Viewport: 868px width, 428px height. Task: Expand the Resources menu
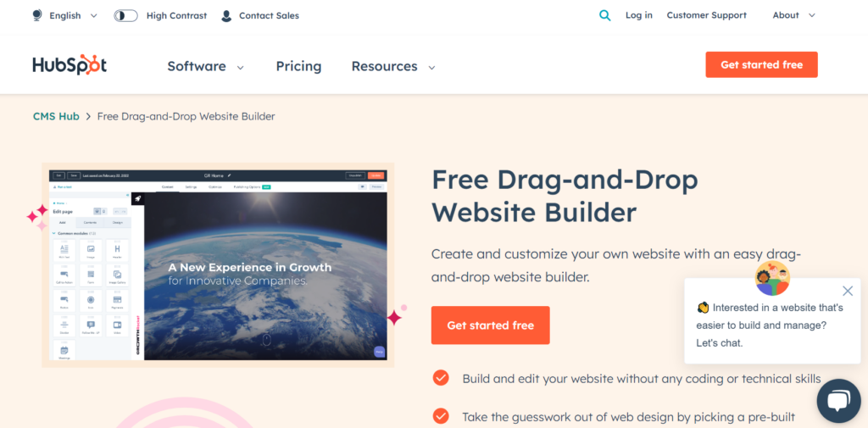(x=393, y=66)
